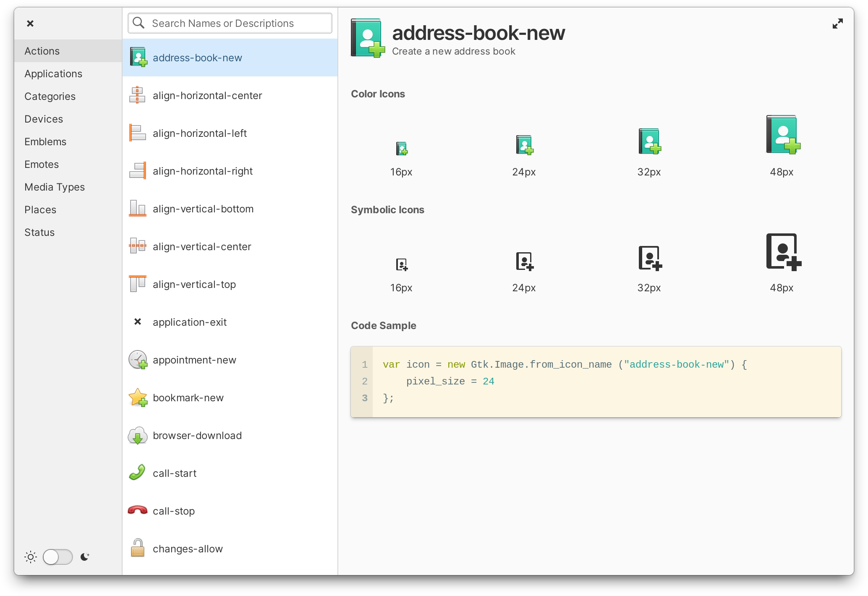Click the sun icon for light mode
This screenshot has width=868, height=596.
31,557
